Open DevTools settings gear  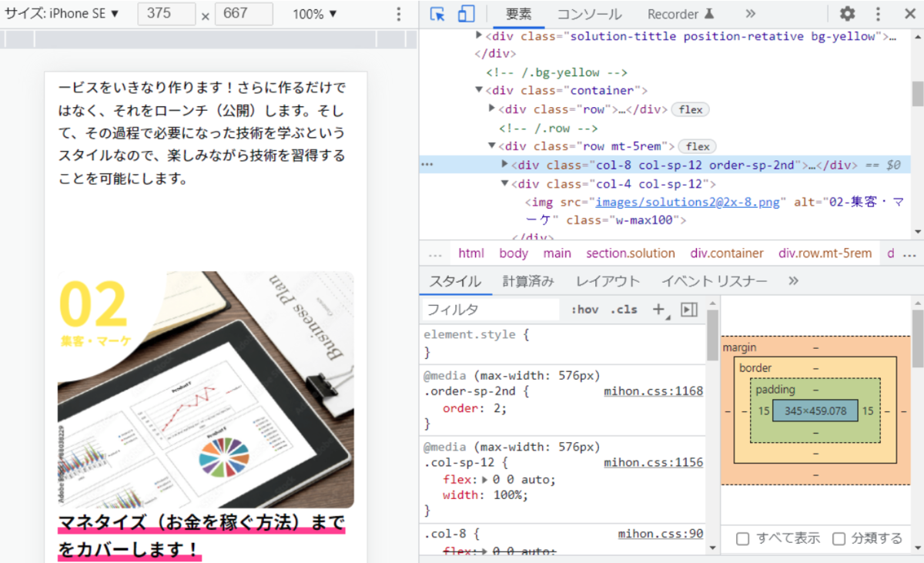pyautogui.click(x=847, y=14)
